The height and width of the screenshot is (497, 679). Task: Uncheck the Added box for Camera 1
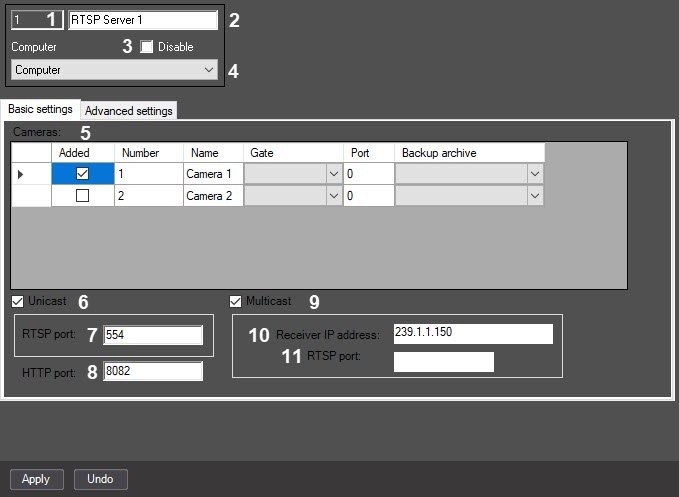point(82,174)
